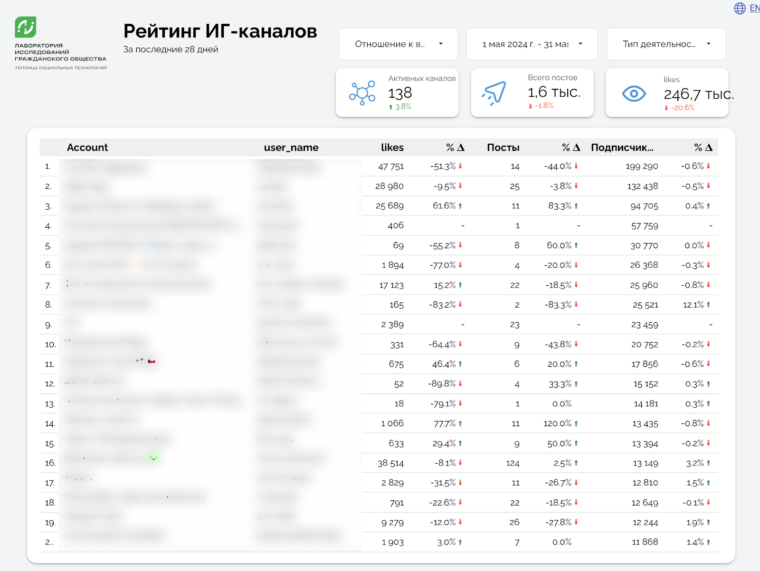Select the 246,7 тыс. likes value
This screenshot has height=571, width=760.
698,94
